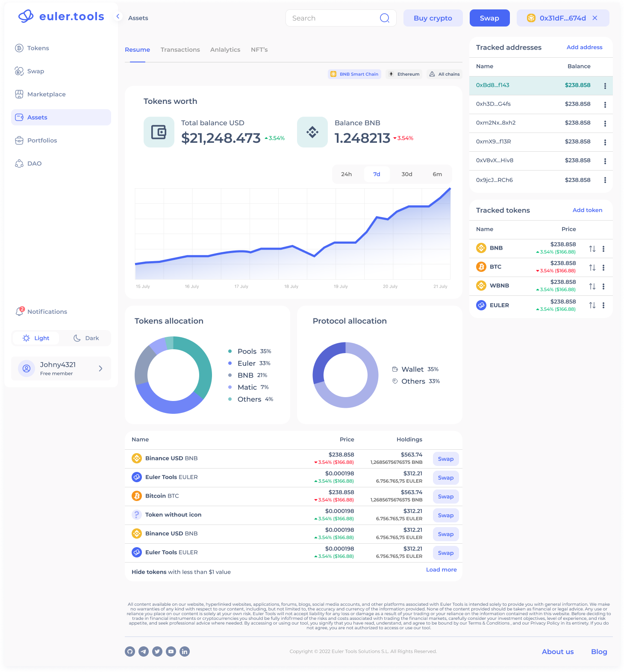Viewport: 624px width, 672px height.
Task: Switch to the Transactions tab
Action: (x=180, y=50)
